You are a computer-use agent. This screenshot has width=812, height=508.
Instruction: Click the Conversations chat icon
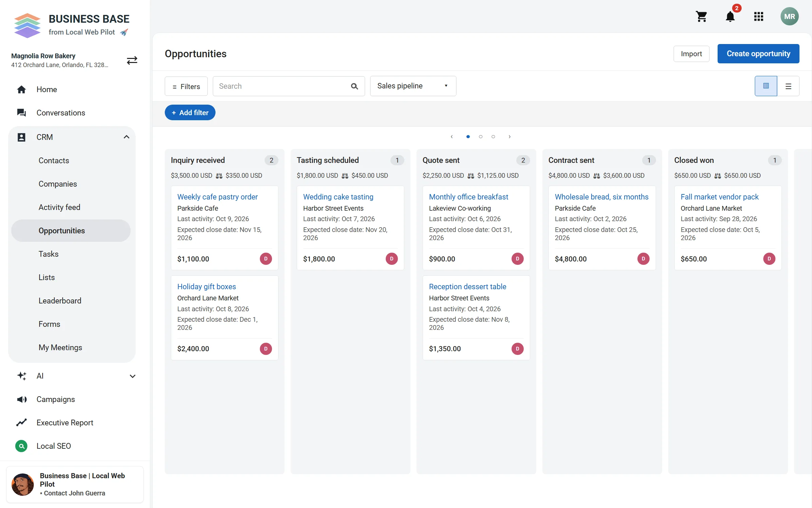21,113
